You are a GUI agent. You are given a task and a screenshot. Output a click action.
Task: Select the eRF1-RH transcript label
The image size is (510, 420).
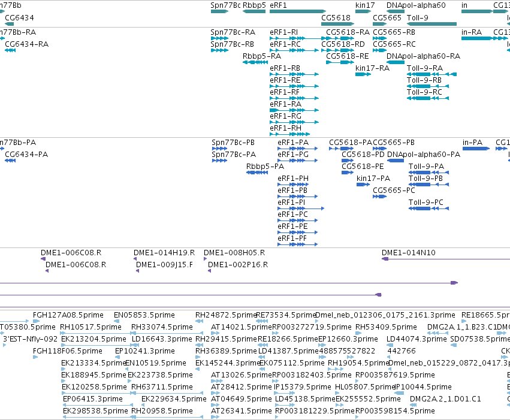pos(285,128)
